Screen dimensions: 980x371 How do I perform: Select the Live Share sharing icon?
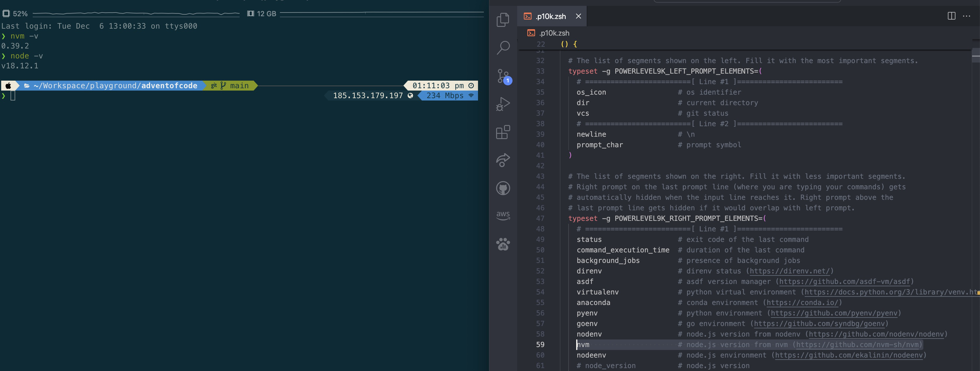pyautogui.click(x=503, y=160)
